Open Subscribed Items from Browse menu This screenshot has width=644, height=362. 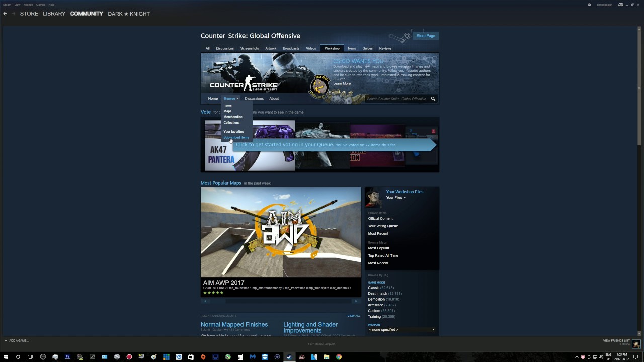point(236,137)
